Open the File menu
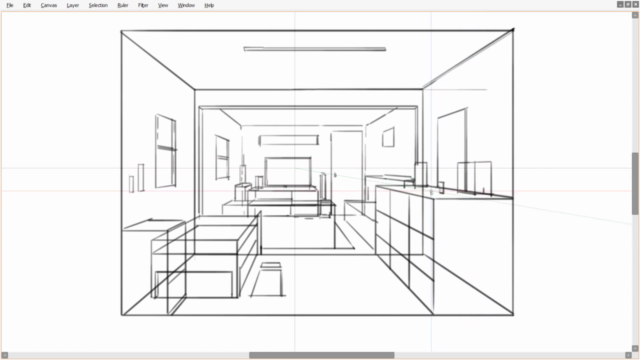640x360 pixels. (x=10, y=5)
